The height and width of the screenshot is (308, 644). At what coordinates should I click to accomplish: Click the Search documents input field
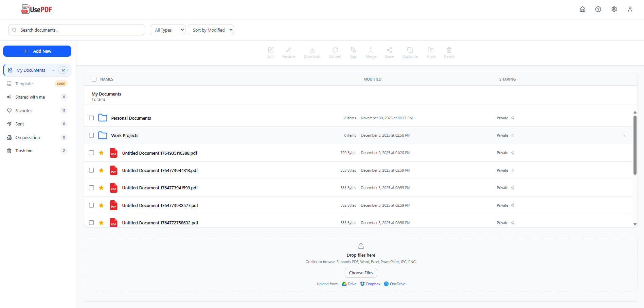pos(76,30)
